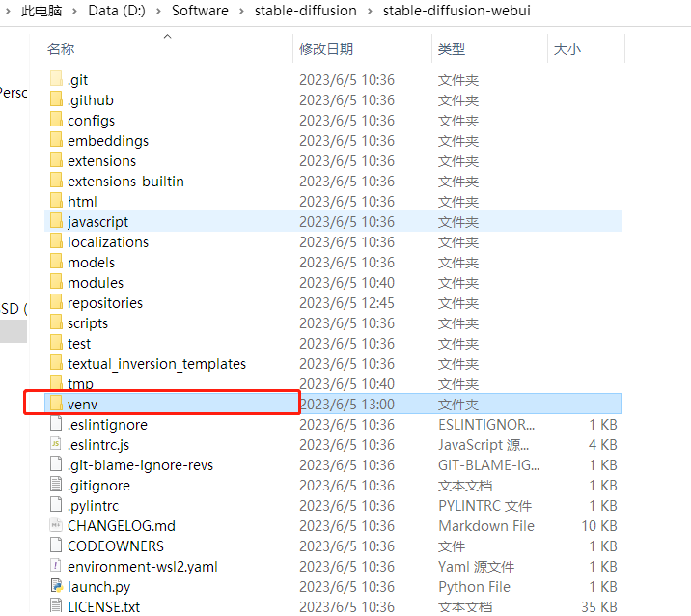This screenshot has height=616, width=691.
Task: Select the environment-wsl2.yaml file name
Action: point(142,567)
